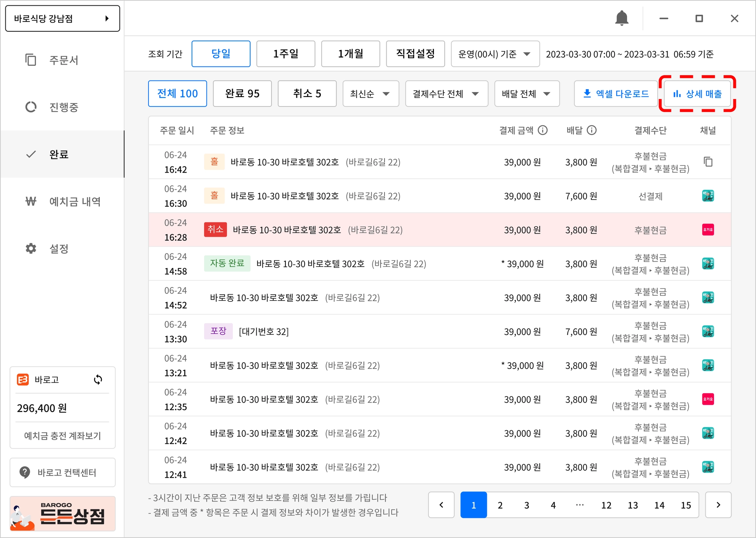Open 설정 via the gear icon
The height and width of the screenshot is (538, 756).
[x=31, y=248]
